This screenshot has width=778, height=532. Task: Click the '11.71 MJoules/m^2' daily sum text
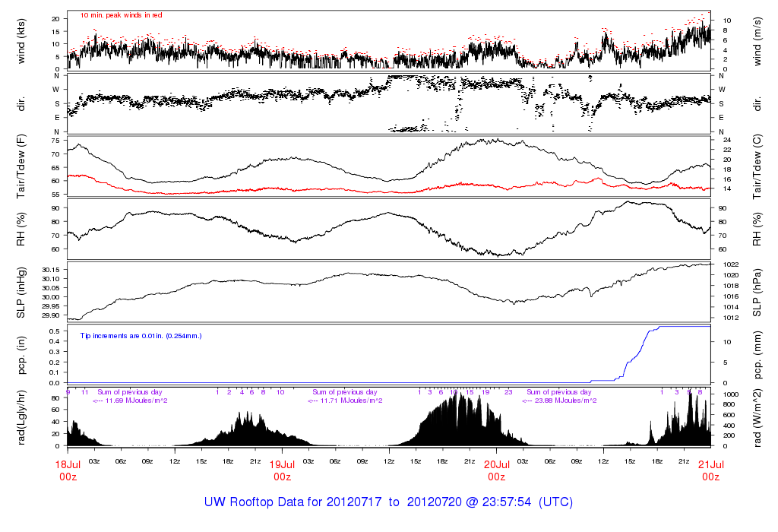pos(351,401)
